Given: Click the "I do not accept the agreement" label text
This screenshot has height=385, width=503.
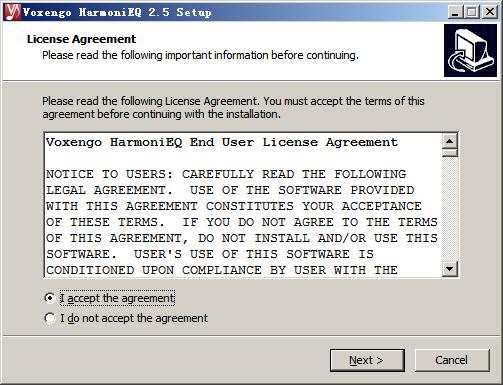Looking at the screenshot, I should [x=134, y=318].
